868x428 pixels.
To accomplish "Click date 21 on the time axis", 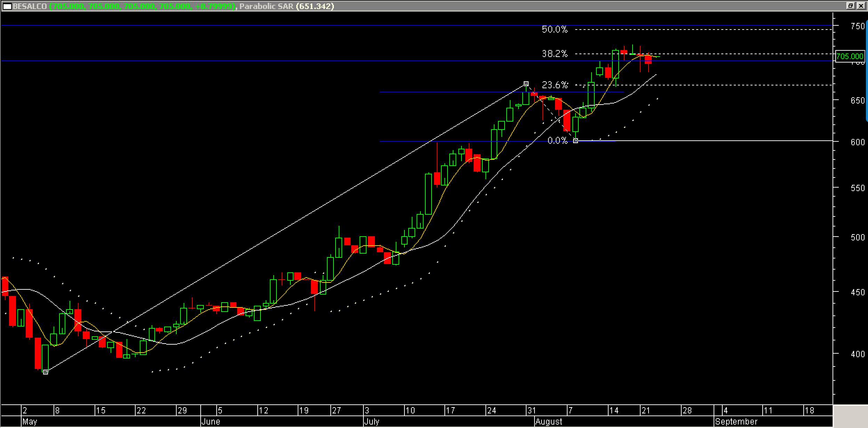I will (x=646, y=411).
